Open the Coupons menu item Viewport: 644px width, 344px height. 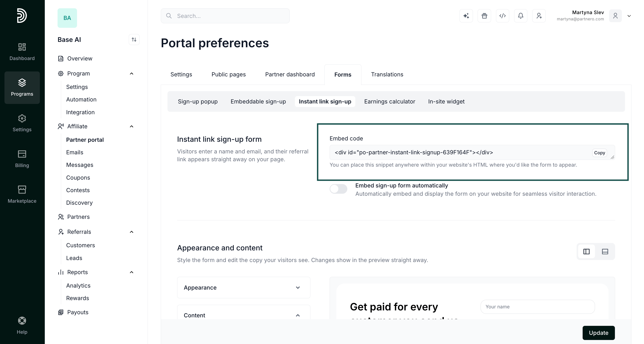[x=78, y=178]
